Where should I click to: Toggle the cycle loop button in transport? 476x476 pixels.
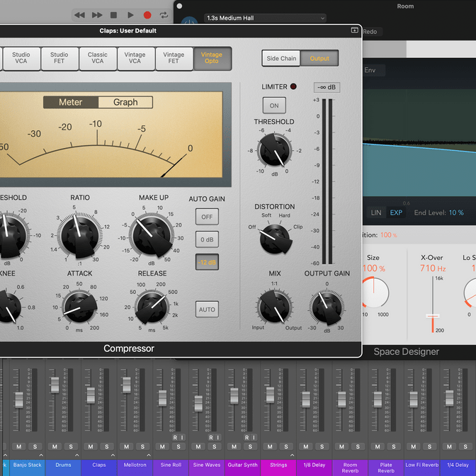tap(164, 15)
